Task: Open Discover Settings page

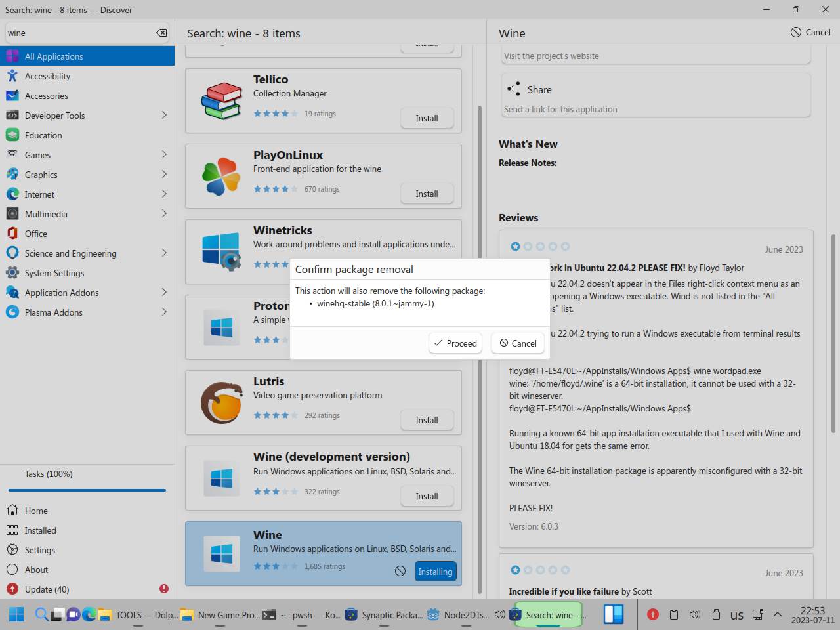Action: tap(87, 550)
